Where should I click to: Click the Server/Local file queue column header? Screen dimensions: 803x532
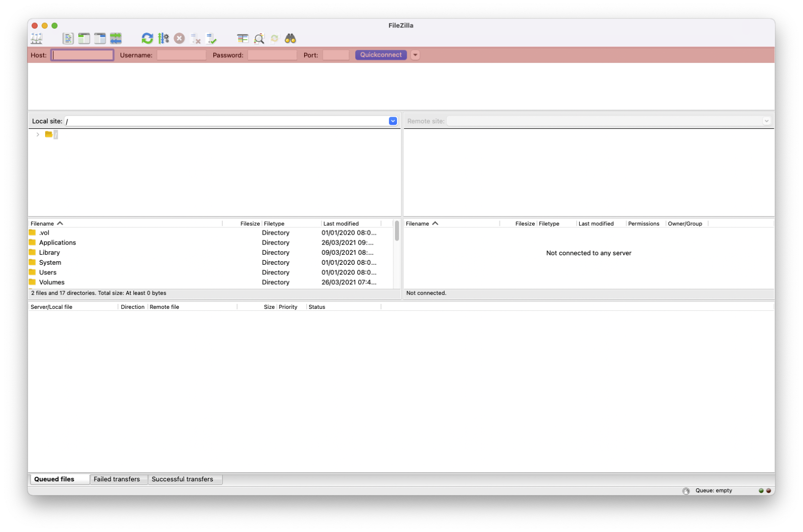coord(73,307)
